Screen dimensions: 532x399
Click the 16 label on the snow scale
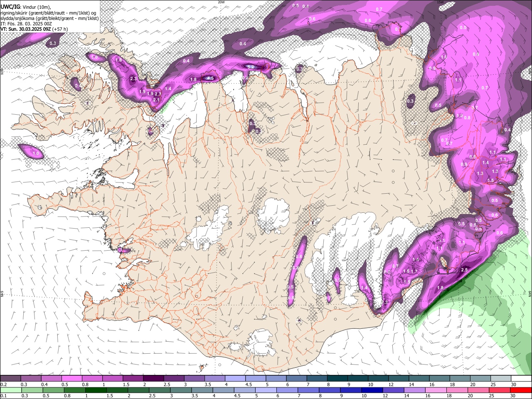pos(432,384)
